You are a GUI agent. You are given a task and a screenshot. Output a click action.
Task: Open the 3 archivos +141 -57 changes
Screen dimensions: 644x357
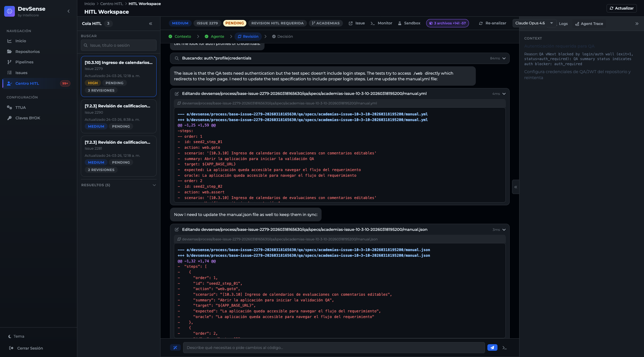pyautogui.click(x=447, y=23)
